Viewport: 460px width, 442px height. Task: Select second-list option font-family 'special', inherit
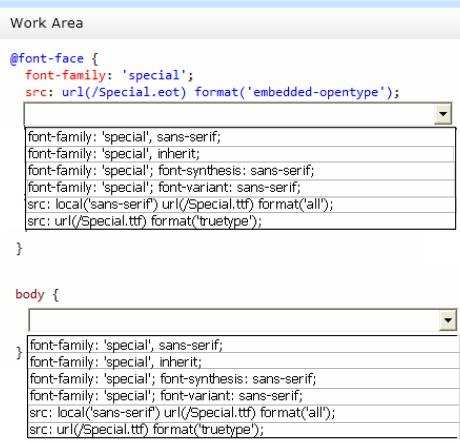click(243, 362)
